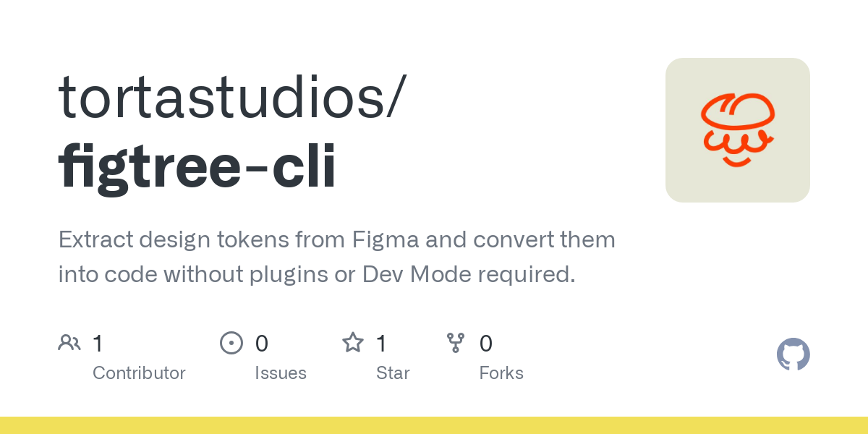Select the Issues label text
The image size is (868, 434).
coord(281,373)
